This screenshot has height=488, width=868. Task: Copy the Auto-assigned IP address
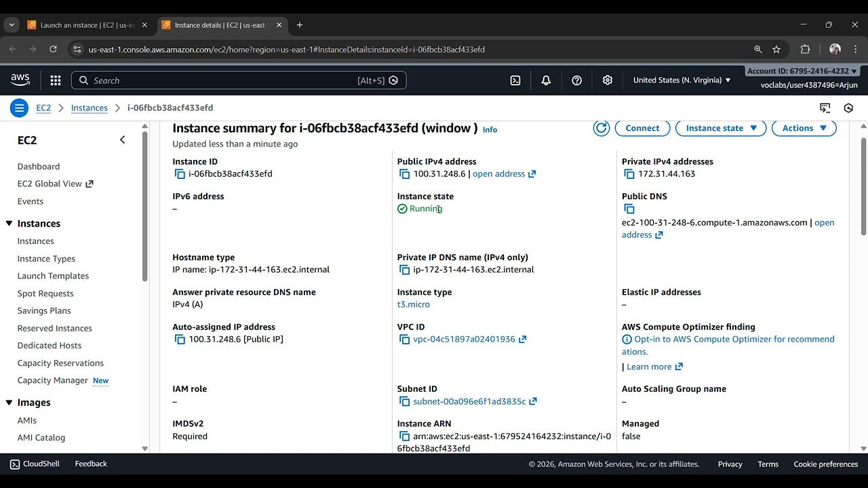[x=180, y=340]
